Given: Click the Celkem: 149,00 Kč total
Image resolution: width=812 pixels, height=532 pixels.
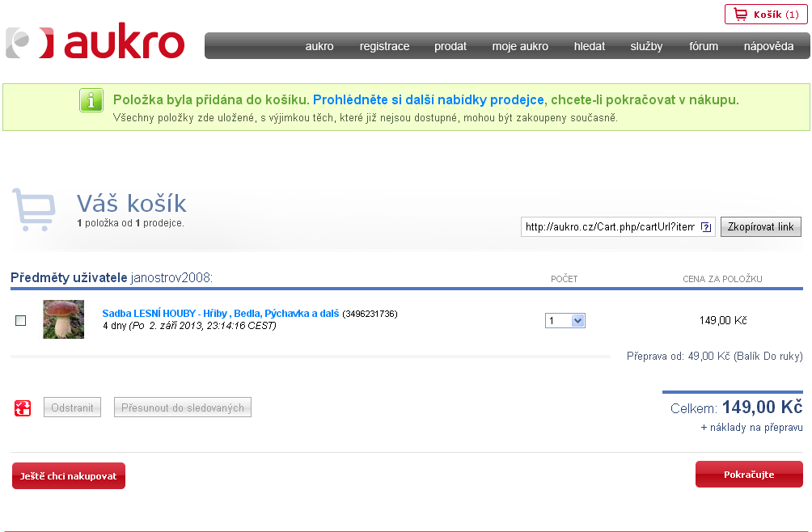Looking at the screenshot, I should point(737,407).
